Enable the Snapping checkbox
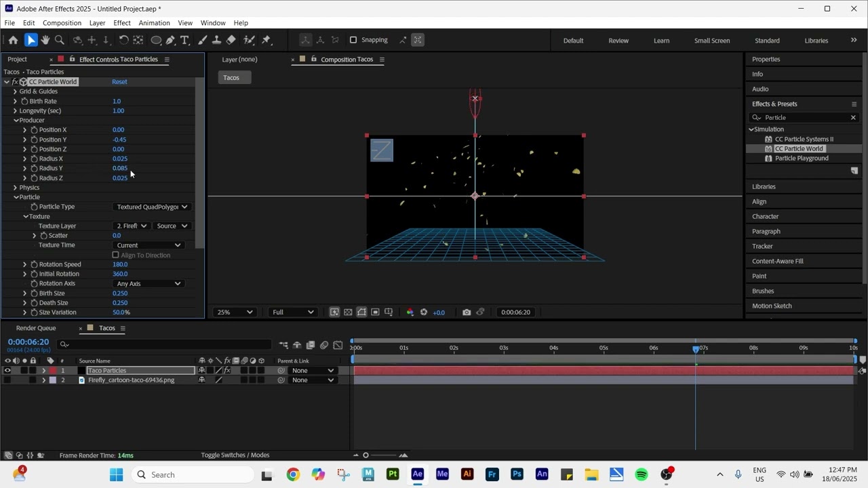The width and height of the screenshot is (868, 488). pyautogui.click(x=353, y=40)
